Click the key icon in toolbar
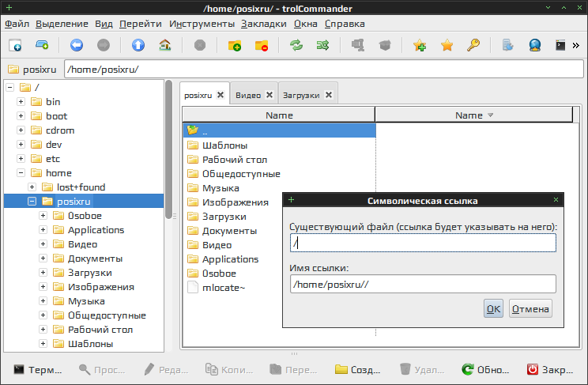The image size is (588, 385). tap(473, 45)
